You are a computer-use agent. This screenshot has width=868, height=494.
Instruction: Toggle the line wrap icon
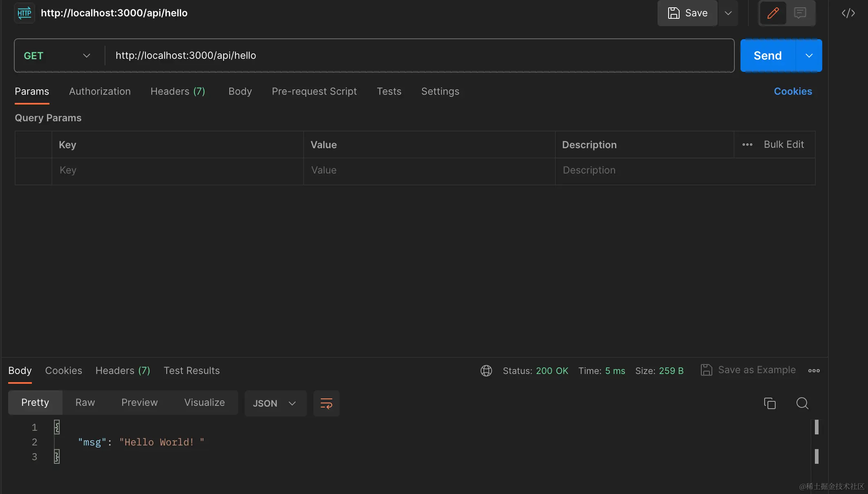tap(326, 403)
